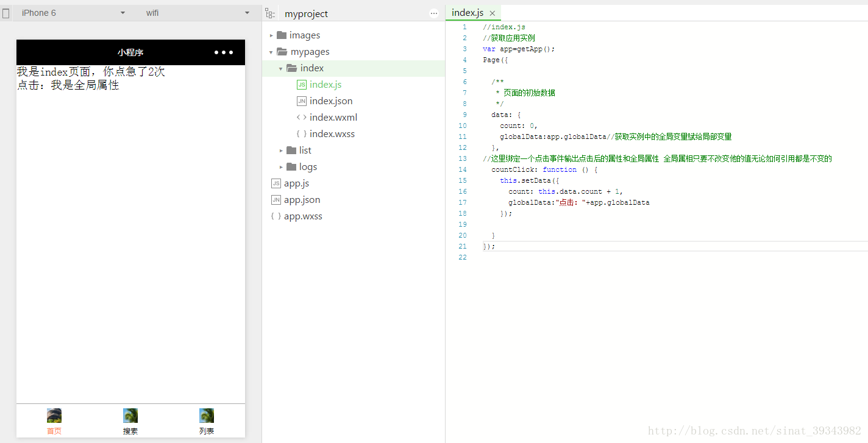Tap the 列表 tab bar icon
The image size is (868, 443).
pos(207,416)
